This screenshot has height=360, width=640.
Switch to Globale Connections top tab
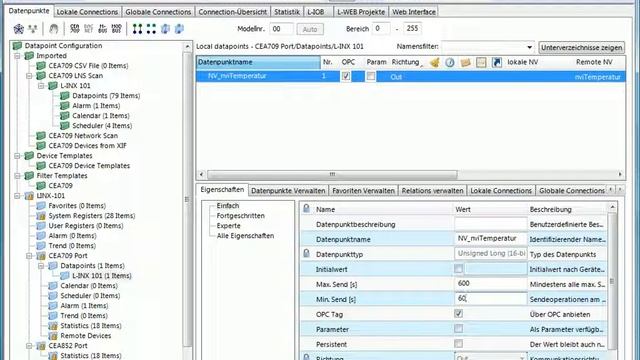pos(158,12)
